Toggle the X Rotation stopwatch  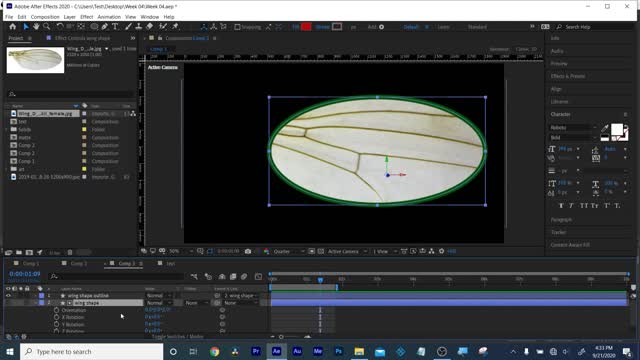tap(57, 317)
